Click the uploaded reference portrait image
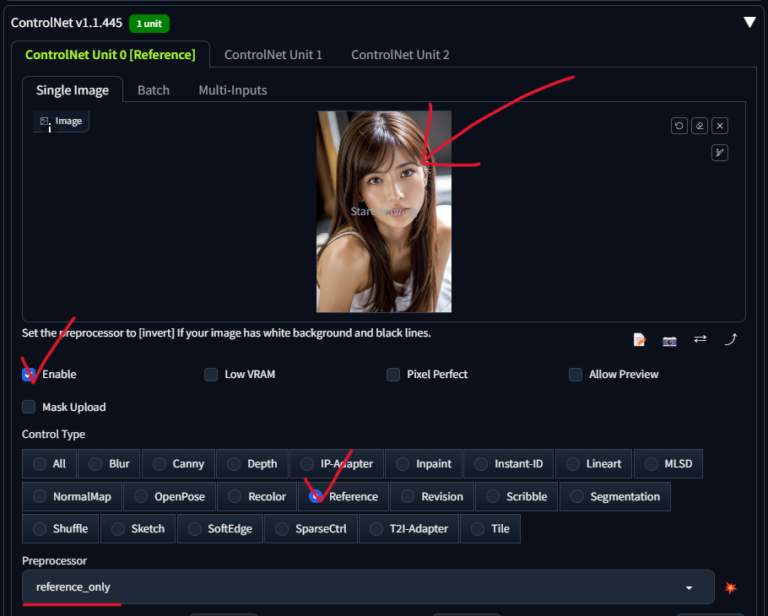The image size is (768, 616). (x=384, y=211)
